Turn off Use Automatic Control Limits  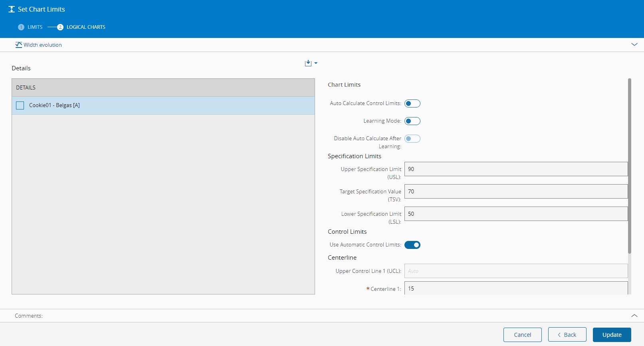pos(412,245)
